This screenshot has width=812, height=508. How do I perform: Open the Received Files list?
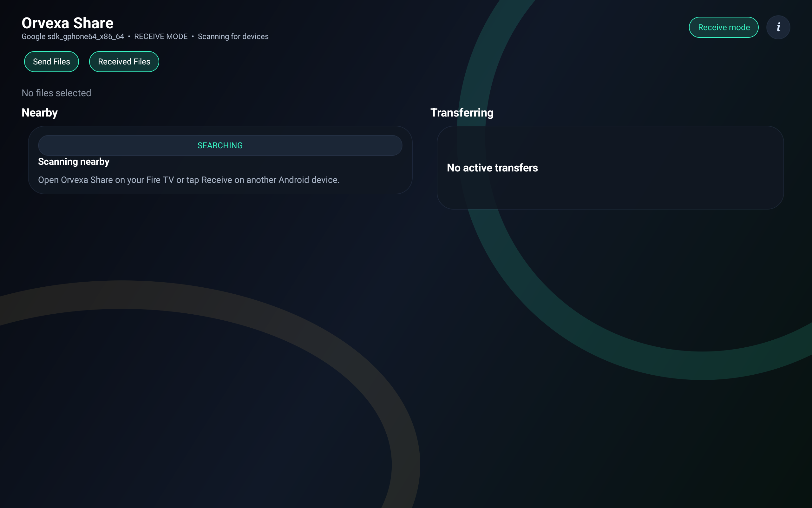[x=124, y=62]
